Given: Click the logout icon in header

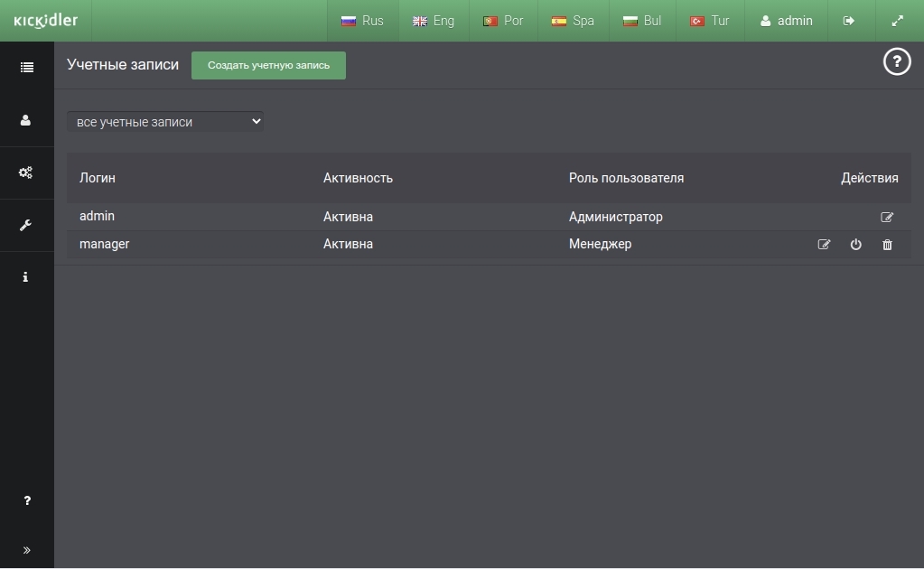Looking at the screenshot, I should click(849, 21).
